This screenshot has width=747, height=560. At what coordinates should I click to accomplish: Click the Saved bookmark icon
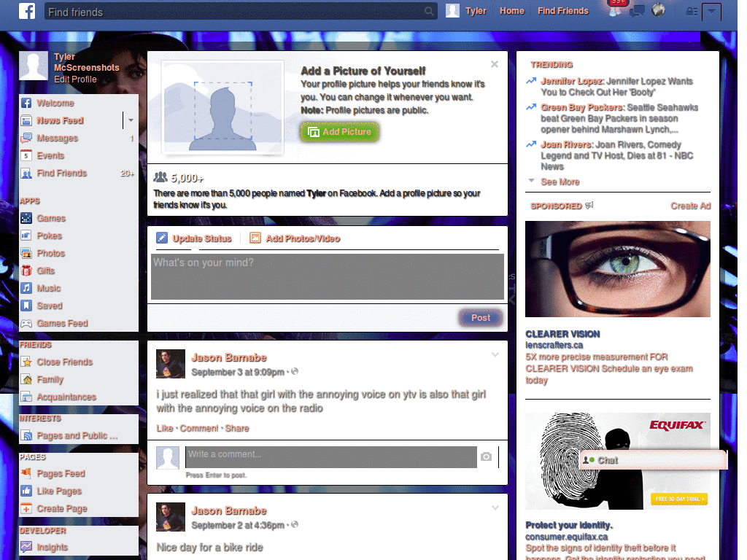(26, 306)
